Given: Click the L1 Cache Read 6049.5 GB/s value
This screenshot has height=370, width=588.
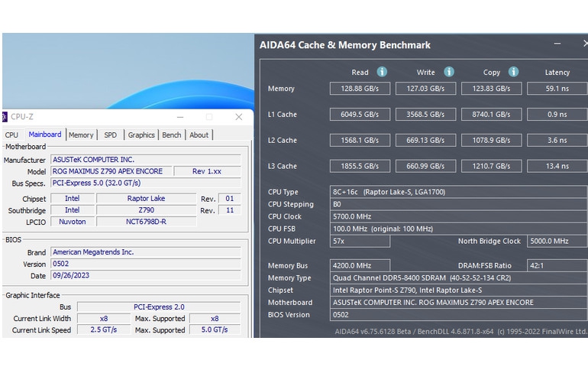Looking at the screenshot, I should pyautogui.click(x=360, y=115).
